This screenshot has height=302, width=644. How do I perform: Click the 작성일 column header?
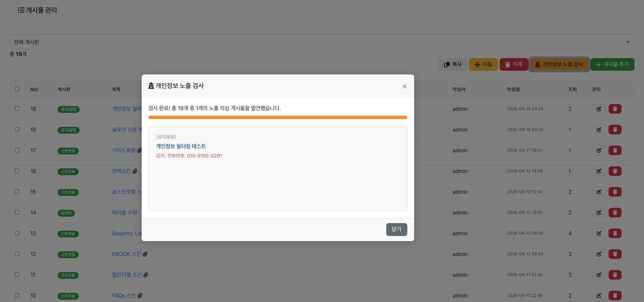(513, 89)
